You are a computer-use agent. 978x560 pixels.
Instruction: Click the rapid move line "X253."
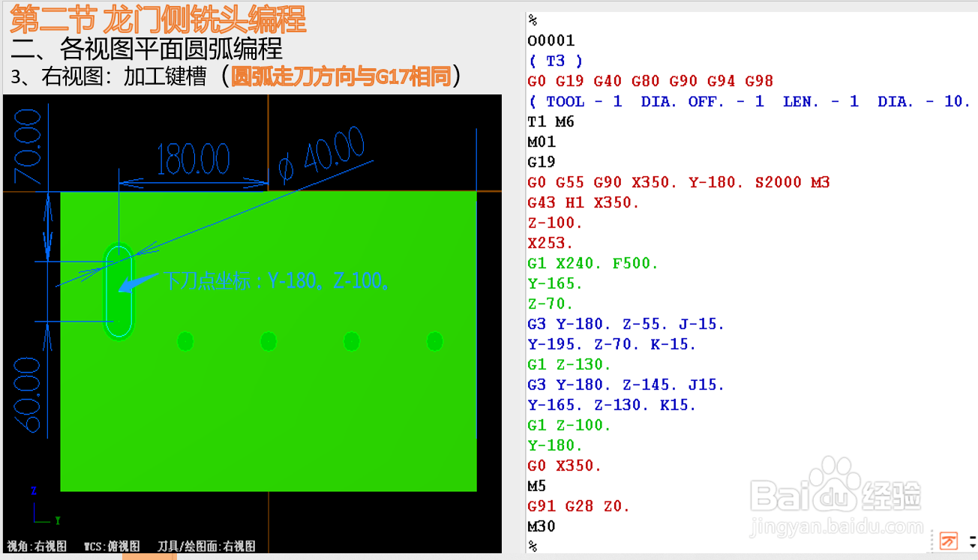pos(550,243)
